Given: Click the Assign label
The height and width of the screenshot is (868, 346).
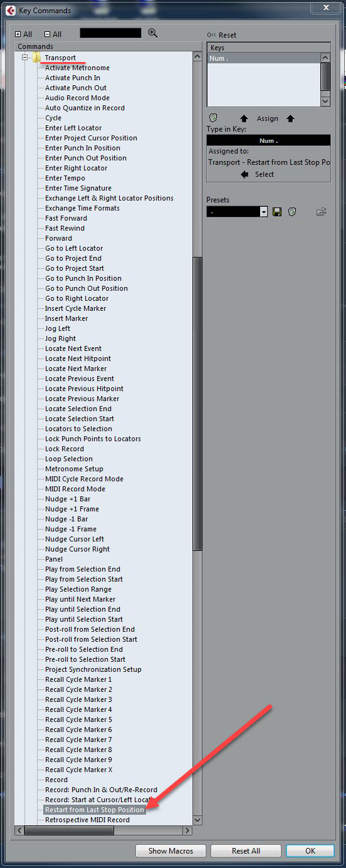Looking at the screenshot, I should click(x=268, y=118).
